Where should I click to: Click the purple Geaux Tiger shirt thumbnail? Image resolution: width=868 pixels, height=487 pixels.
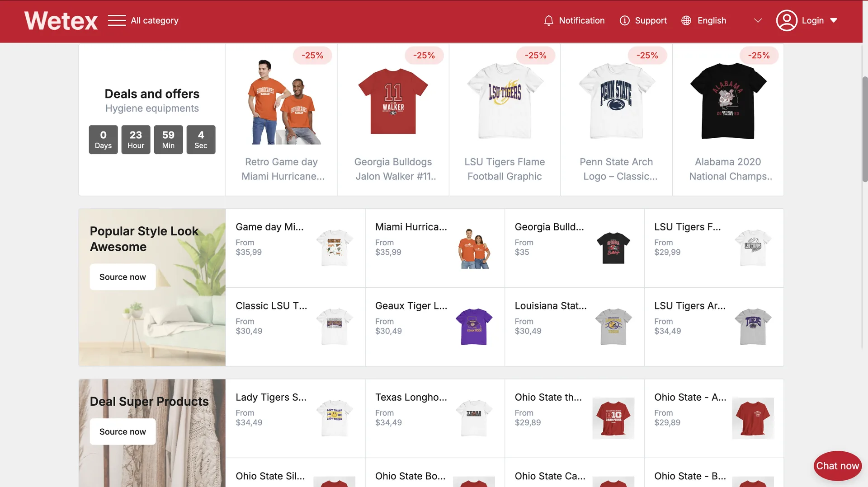474,327
